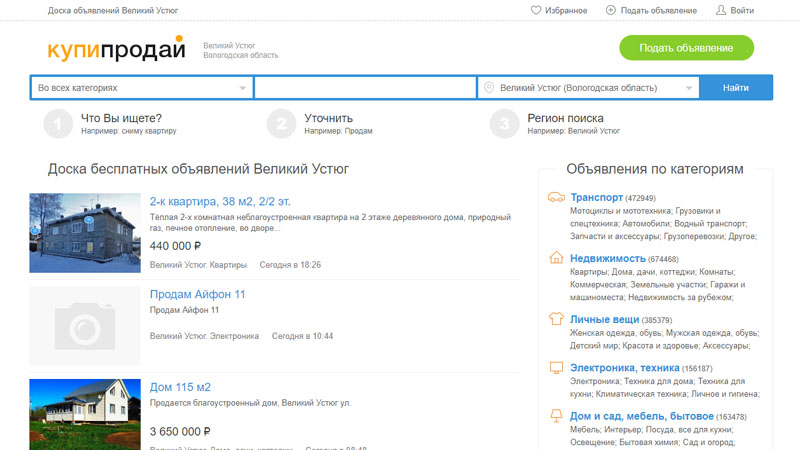Image resolution: width=800 pixels, height=450 pixels.
Task: Click Великий Устюг. Электроника listing category text
Action: [204, 336]
